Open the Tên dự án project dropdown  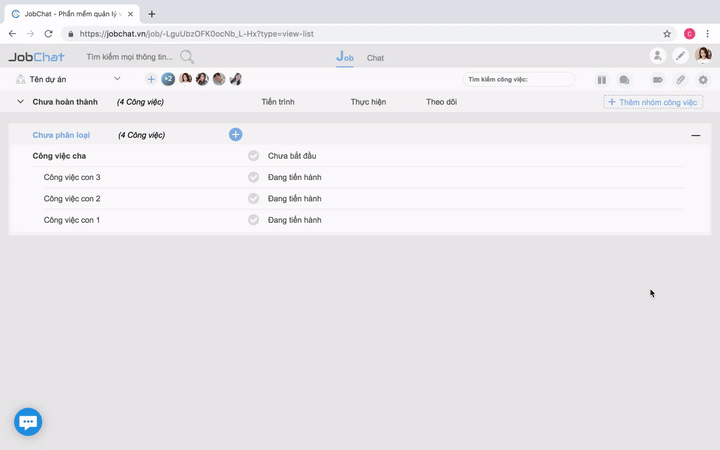pyautogui.click(x=117, y=79)
